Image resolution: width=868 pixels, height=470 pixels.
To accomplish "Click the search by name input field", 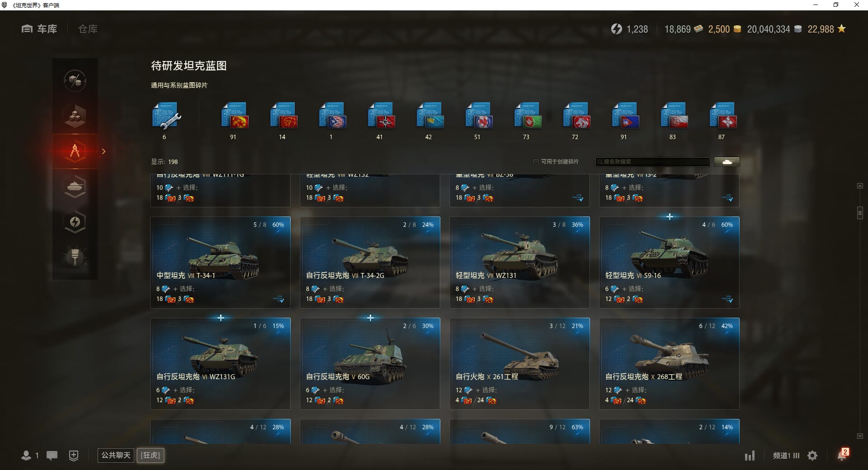I will click(x=653, y=162).
